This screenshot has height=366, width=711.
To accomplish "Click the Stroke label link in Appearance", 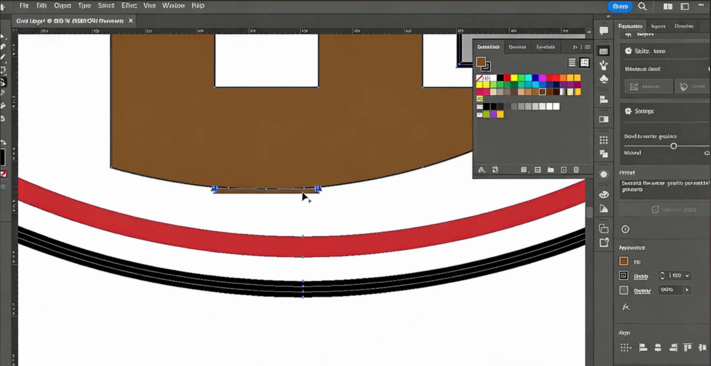I will point(641,276).
